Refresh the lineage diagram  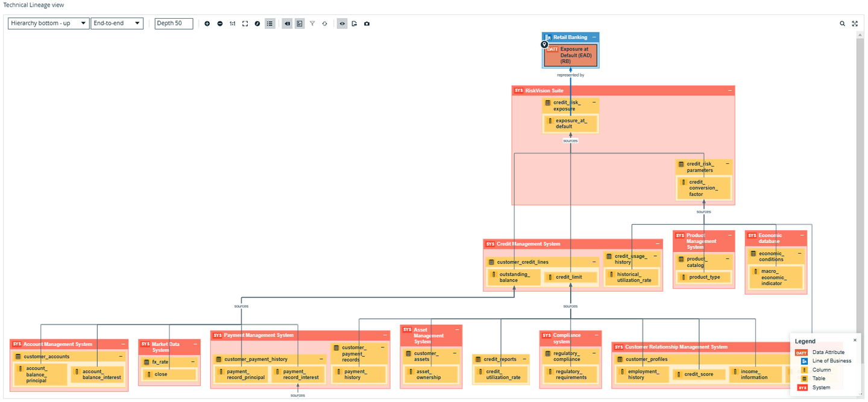coord(325,24)
